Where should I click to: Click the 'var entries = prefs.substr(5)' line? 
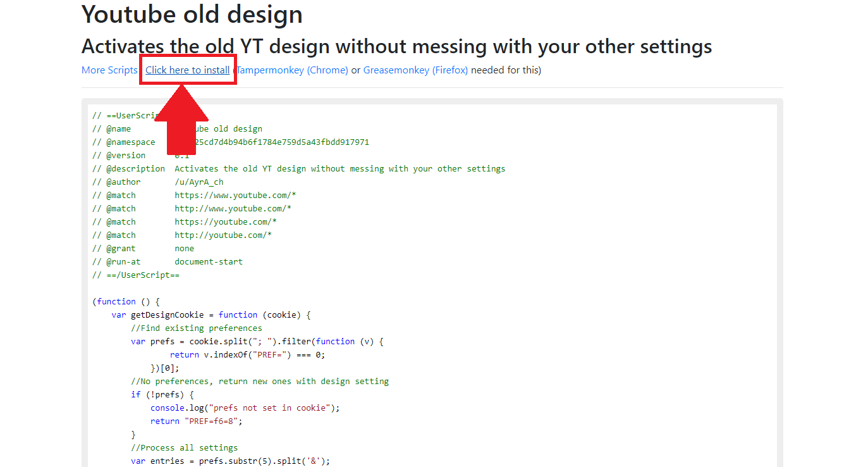click(231, 461)
